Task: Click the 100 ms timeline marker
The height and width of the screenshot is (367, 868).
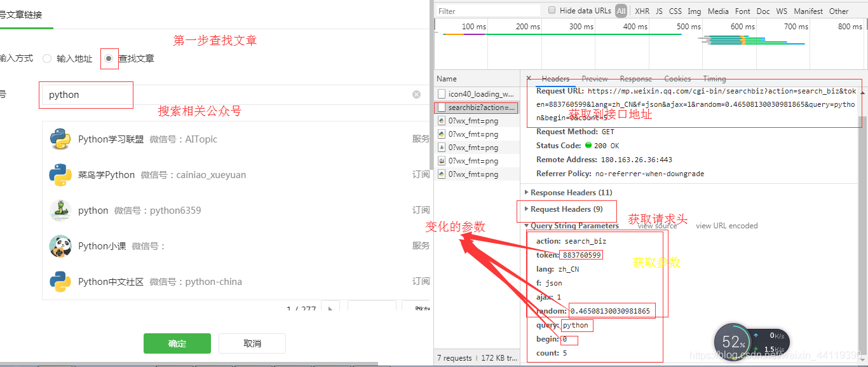Action: tap(474, 27)
